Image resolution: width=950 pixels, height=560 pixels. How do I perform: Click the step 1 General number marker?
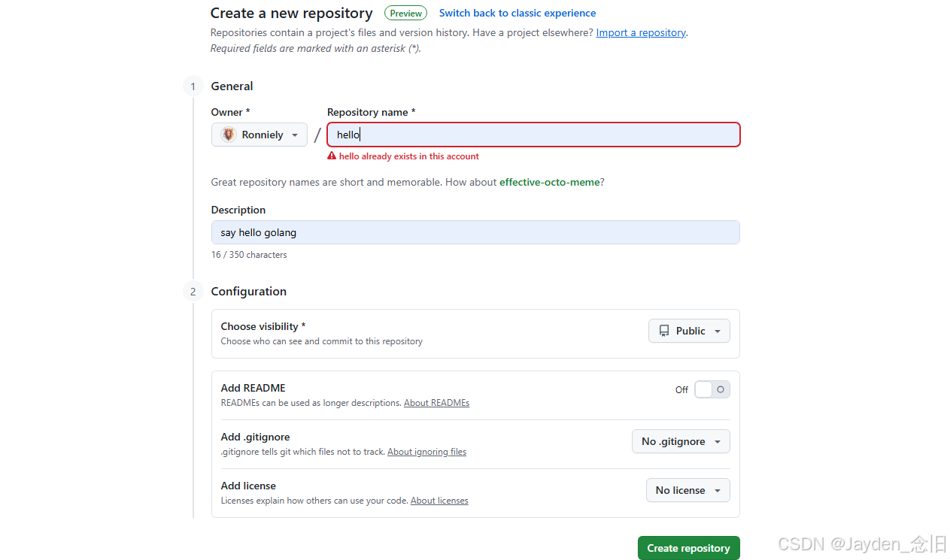pos(193,86)
